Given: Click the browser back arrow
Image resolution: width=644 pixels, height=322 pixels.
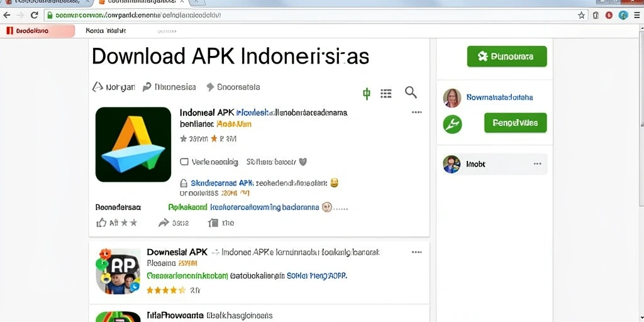Looking at the screenshot, I should click(x=6, y=15).
